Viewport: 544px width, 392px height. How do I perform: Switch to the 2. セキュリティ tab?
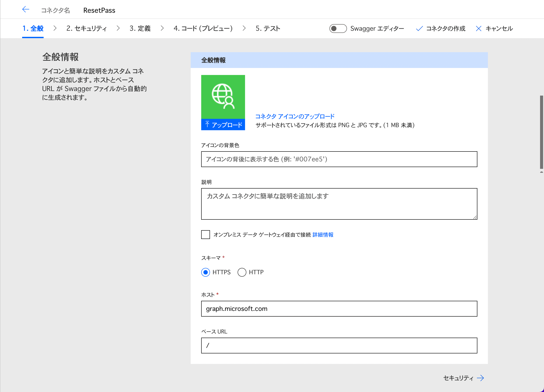coord(87,29)
